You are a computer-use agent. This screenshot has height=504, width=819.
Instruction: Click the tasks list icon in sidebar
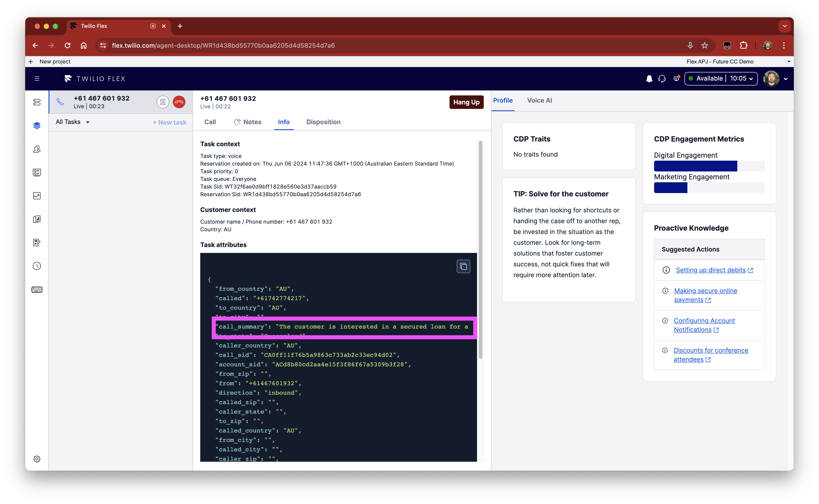coord(37,102)
